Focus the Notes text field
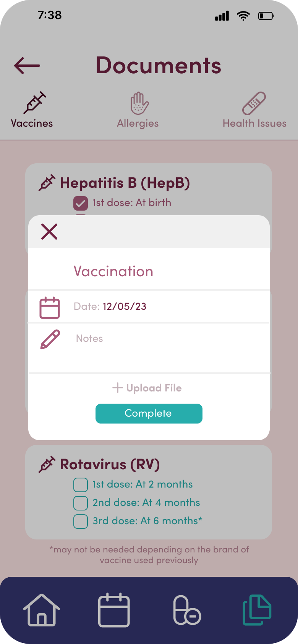The image size is (298, 644). [149, 348]
